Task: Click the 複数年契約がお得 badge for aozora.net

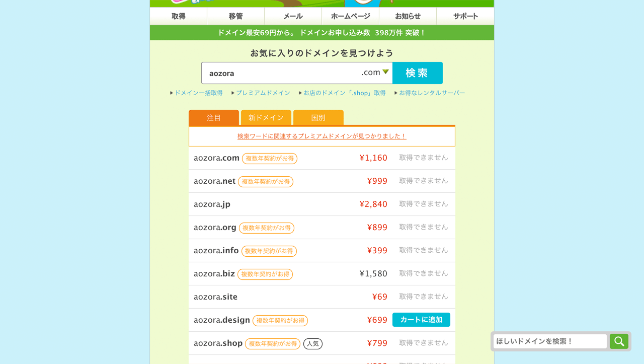Action: pyautogui.click(x=266, y=182)
